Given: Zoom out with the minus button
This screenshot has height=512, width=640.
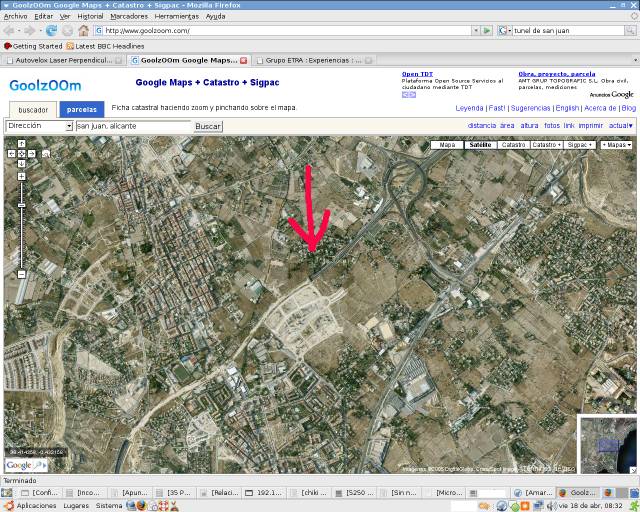Looking at the screenshot, I should pos(21,273).
